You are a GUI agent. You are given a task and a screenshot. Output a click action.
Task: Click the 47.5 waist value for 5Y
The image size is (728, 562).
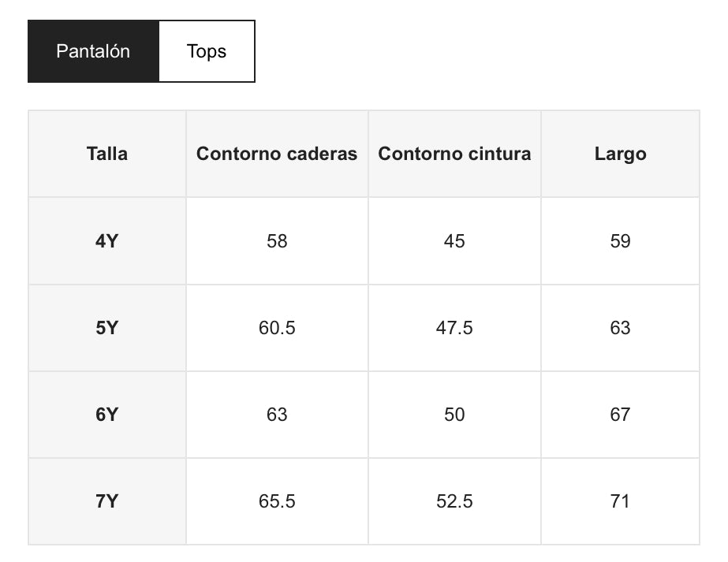[454, 328]
